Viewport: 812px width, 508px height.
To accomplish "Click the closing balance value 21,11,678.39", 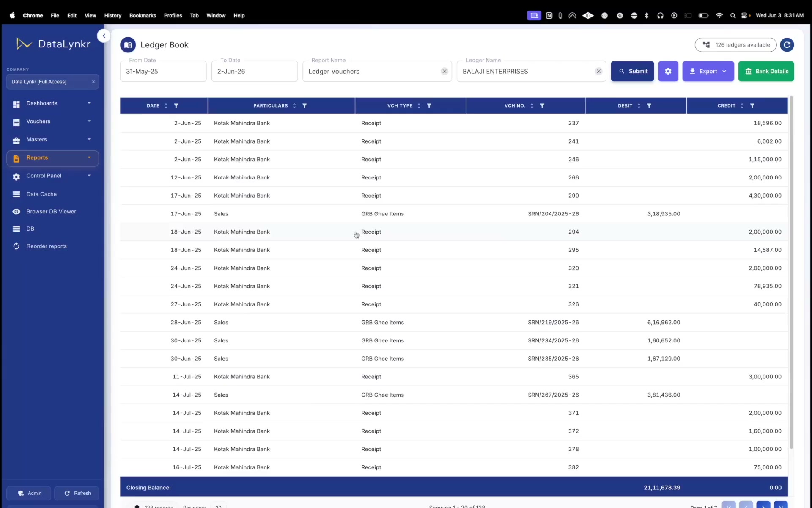I will (662, 488).
